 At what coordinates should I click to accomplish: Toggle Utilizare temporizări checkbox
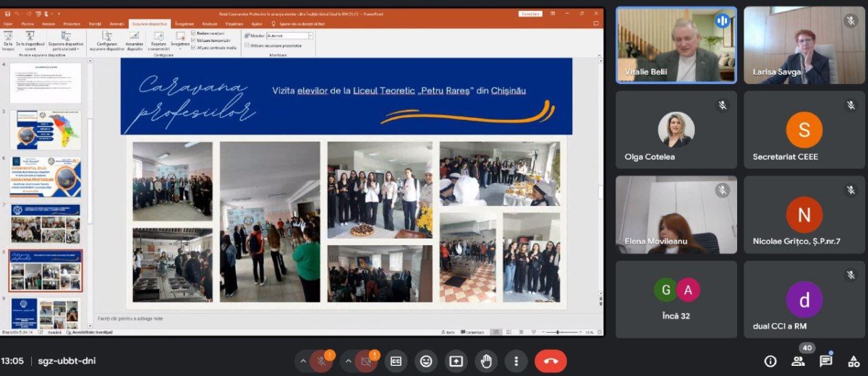pyautogui.click(x=212, y=40)
